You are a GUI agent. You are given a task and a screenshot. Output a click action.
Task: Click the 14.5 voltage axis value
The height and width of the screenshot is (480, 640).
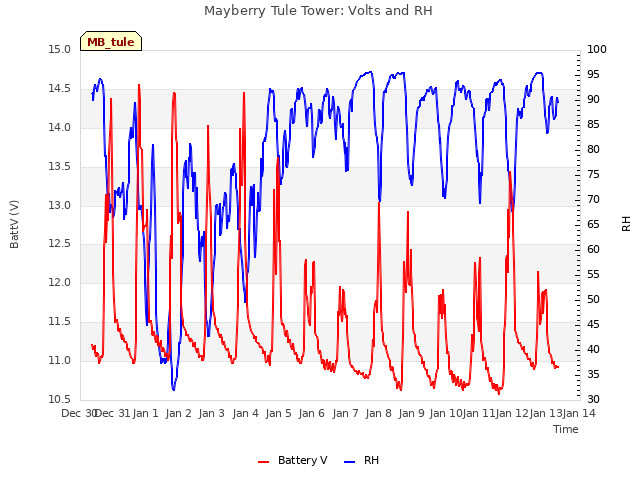(60, 89)
